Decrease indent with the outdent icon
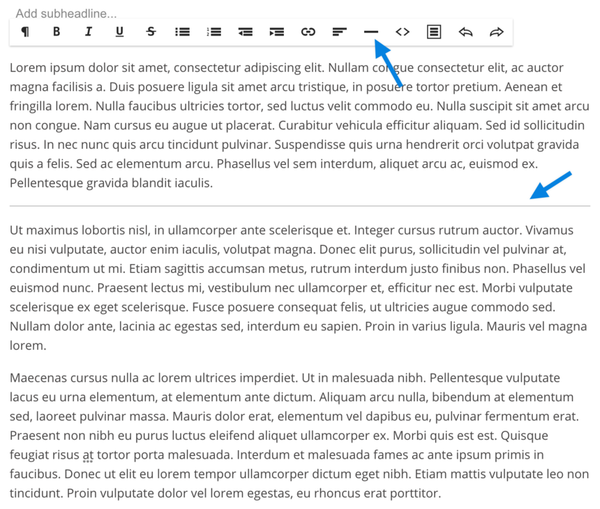 coord(245,32)
